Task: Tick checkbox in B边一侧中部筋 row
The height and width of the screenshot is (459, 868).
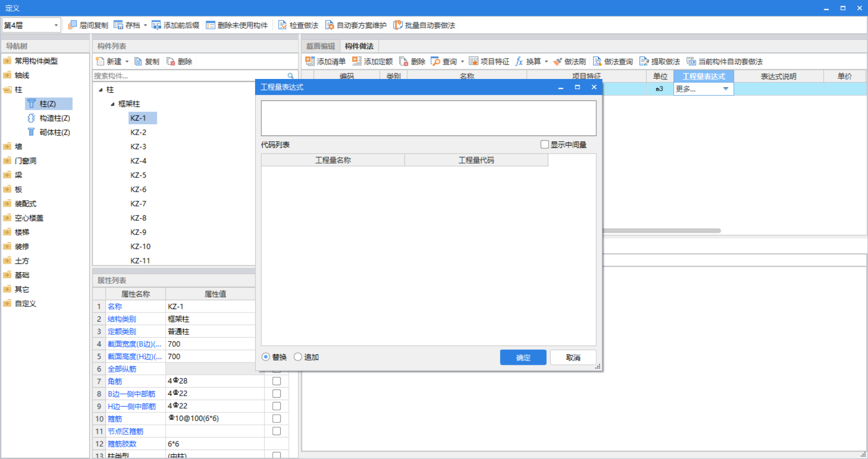Action: click(x=276, y=394)
